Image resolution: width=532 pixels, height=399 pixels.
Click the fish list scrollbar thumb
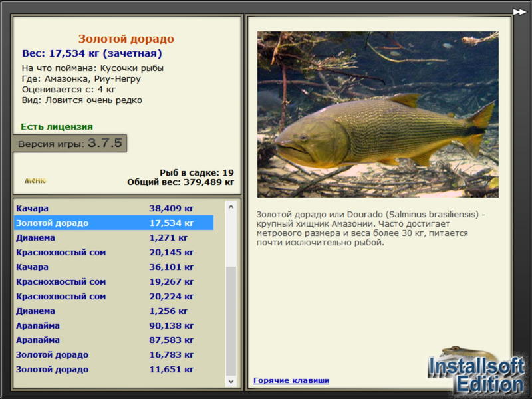(x=231, y=321)
